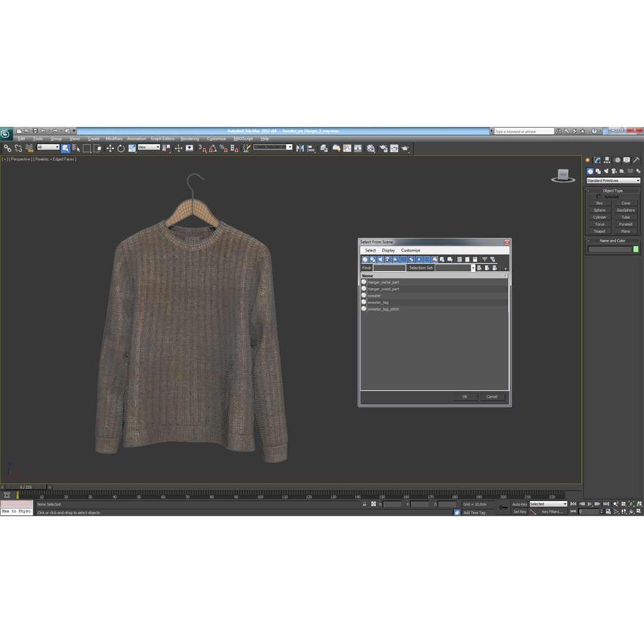Click the Key Filters button
The width and height of the screenshot is (644, 644).
[x=552, y=512]
